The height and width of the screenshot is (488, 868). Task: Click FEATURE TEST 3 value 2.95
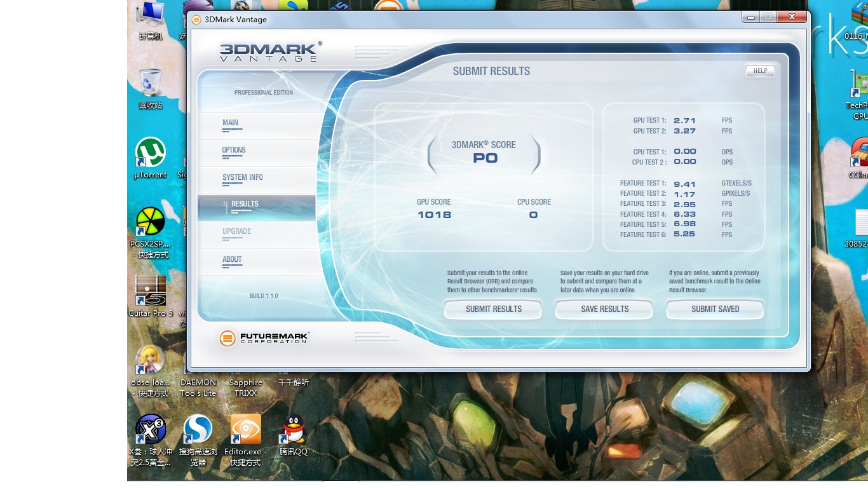click(685, 205)
